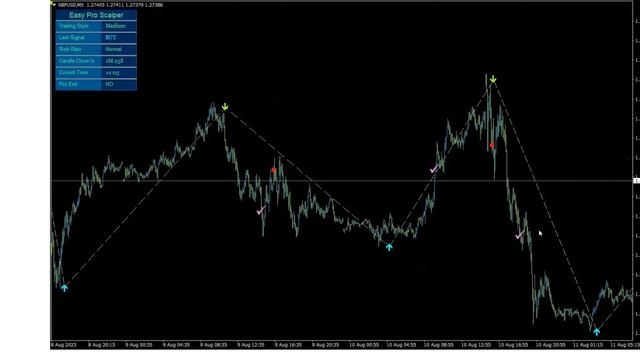The image size is (640, 360).
Task: Click the pink checkmark on the final downtrend
Action: pos(520,235)
